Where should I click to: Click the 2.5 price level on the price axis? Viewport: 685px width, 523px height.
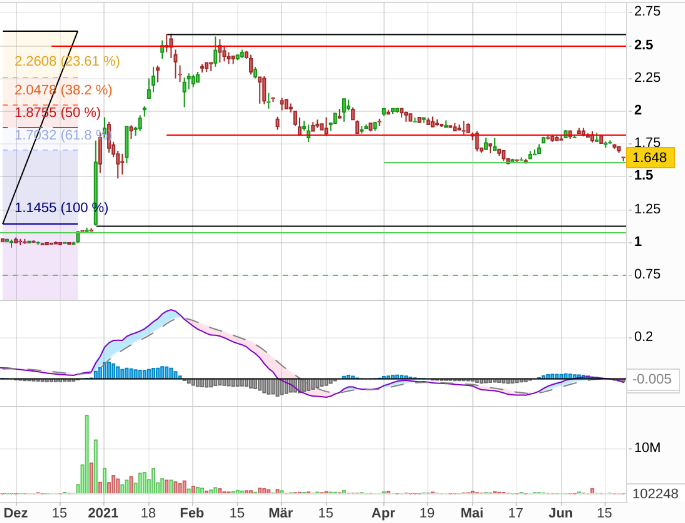click(x=643, y=45)
